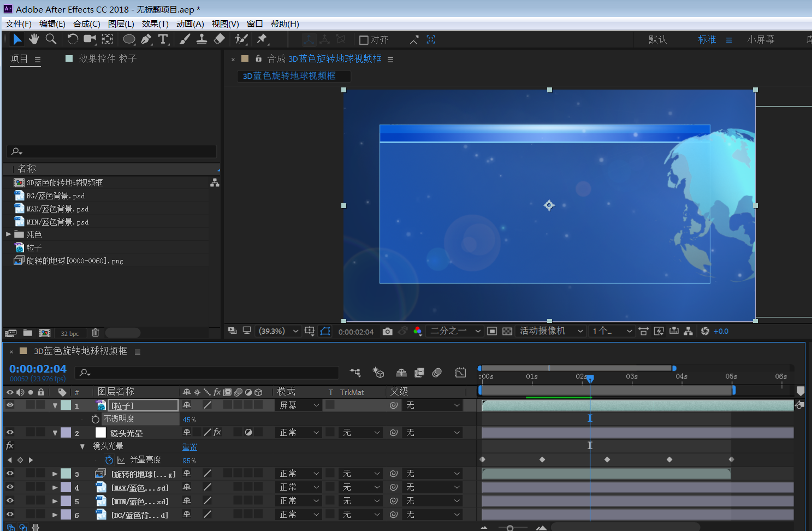Image resolution: width=812 pixels, height=531 pixels.
Task: Select the Pan Behind anchor tool
Action: pyautogui.click(x=108, y=39)
